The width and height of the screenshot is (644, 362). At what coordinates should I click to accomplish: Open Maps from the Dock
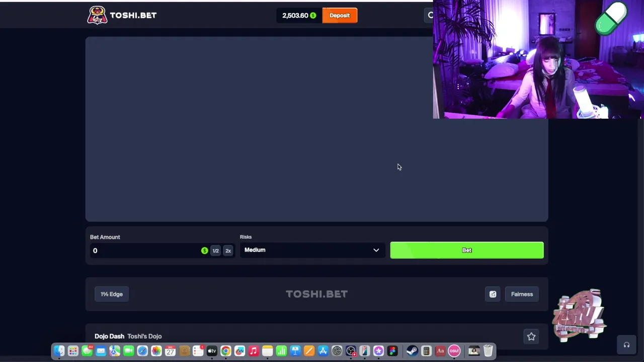115,350
